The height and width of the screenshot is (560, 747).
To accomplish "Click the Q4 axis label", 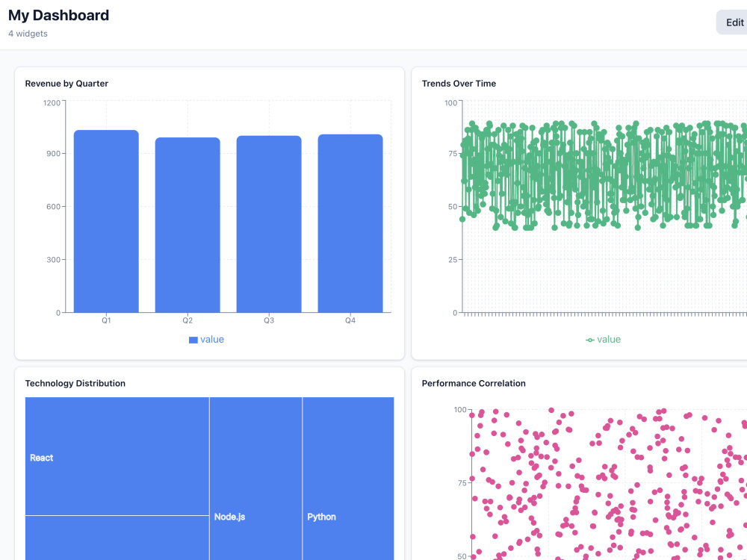I will [350, 320].
